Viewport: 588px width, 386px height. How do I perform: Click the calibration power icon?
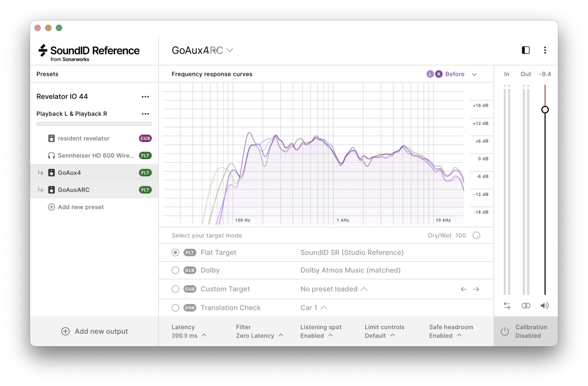click(x=505, y=331)
